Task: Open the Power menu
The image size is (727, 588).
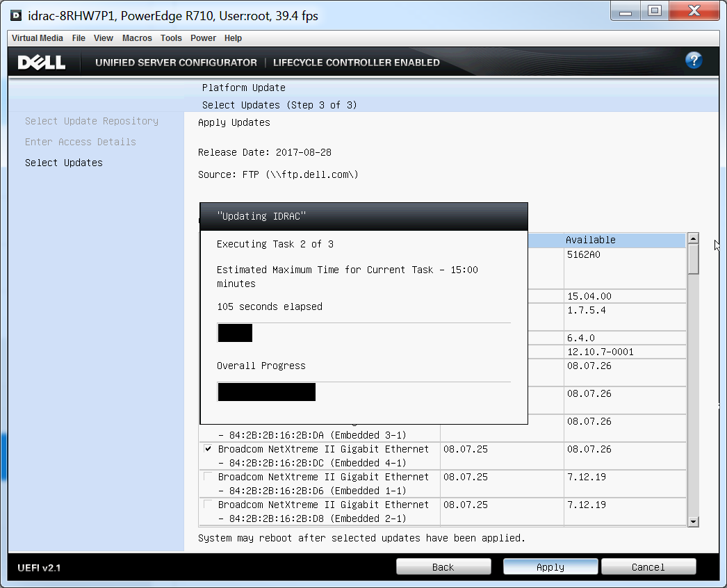Action: pyautogui.click(x=203, y=38)
